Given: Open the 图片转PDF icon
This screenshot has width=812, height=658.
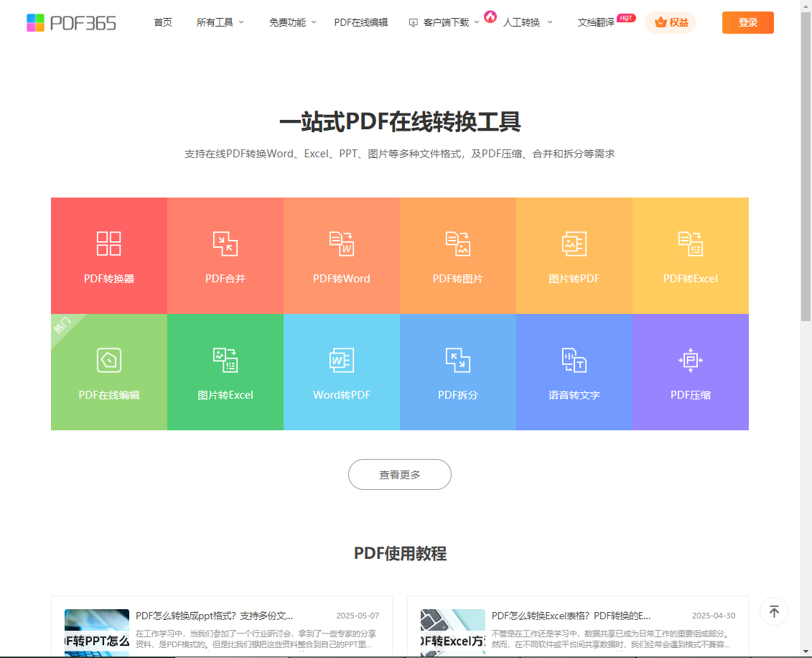Looking at the screenshot, I should (x=574, y=244).
